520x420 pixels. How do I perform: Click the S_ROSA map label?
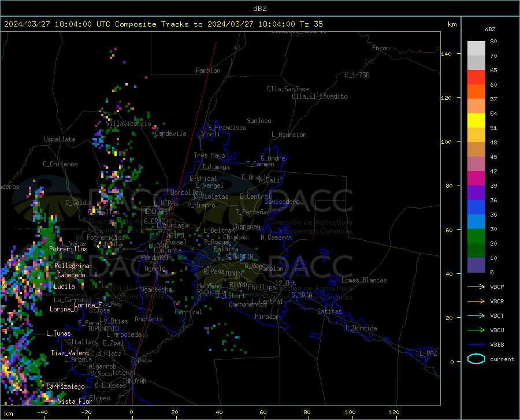(302, 295)
